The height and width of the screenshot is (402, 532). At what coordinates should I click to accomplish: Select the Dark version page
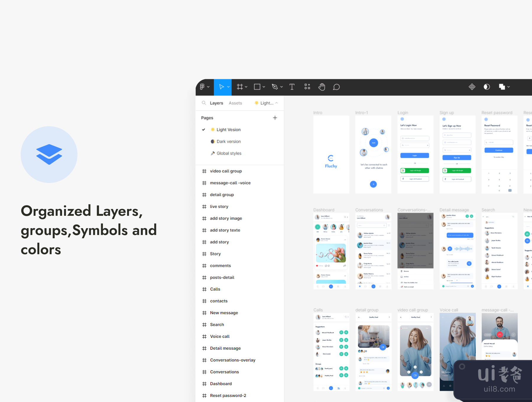[228, 142]
